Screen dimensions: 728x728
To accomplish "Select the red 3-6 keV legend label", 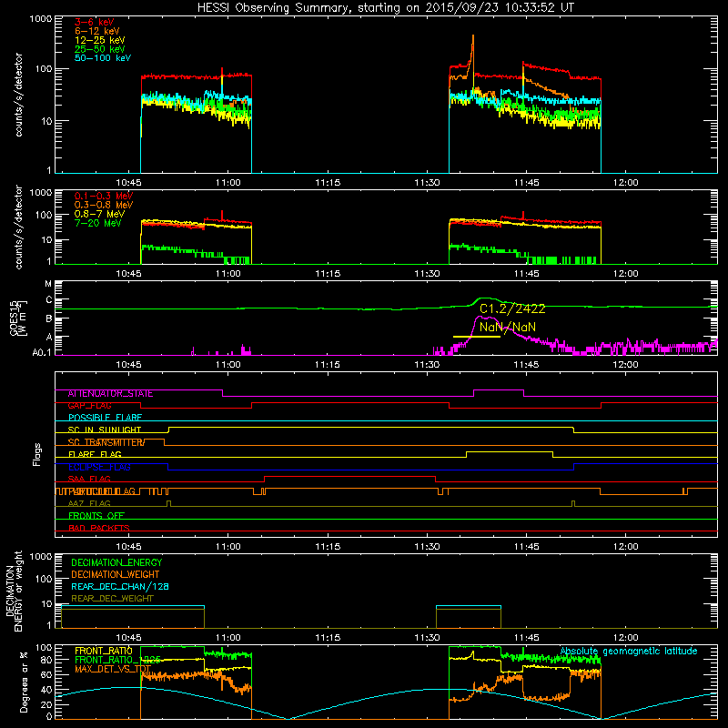I will [95, 22].
